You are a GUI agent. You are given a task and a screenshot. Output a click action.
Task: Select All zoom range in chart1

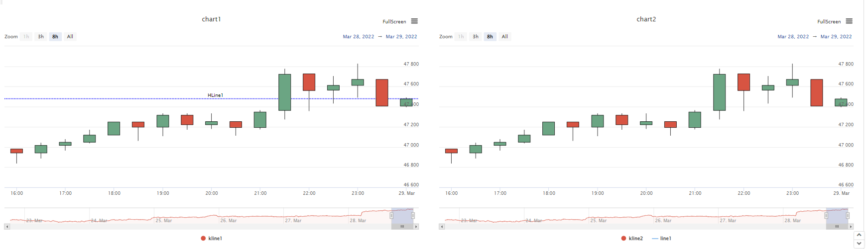coord(70,37)
